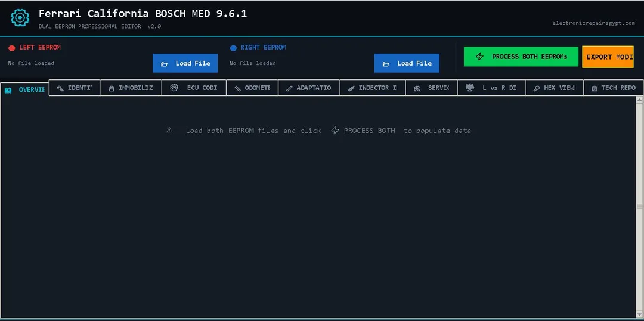Open the INJECTOR tab
Image resolution: width=644 pixels, height=321 pixels.
(x=373, y=88)
